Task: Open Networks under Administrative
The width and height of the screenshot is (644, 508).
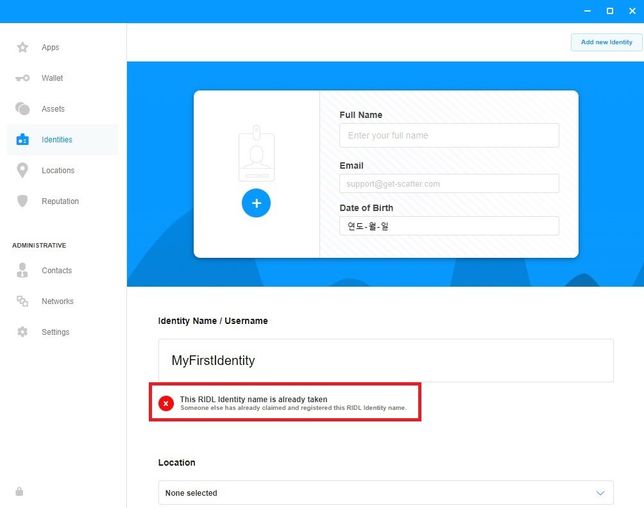Action: click(62, 301)
